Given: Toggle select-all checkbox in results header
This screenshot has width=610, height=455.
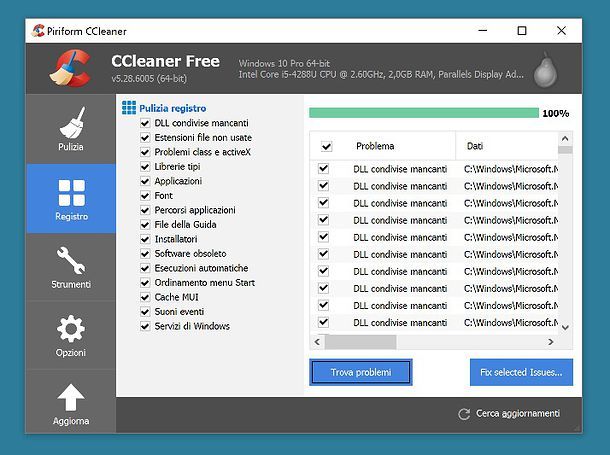Looking at the screenshot, I should [326, 146].
